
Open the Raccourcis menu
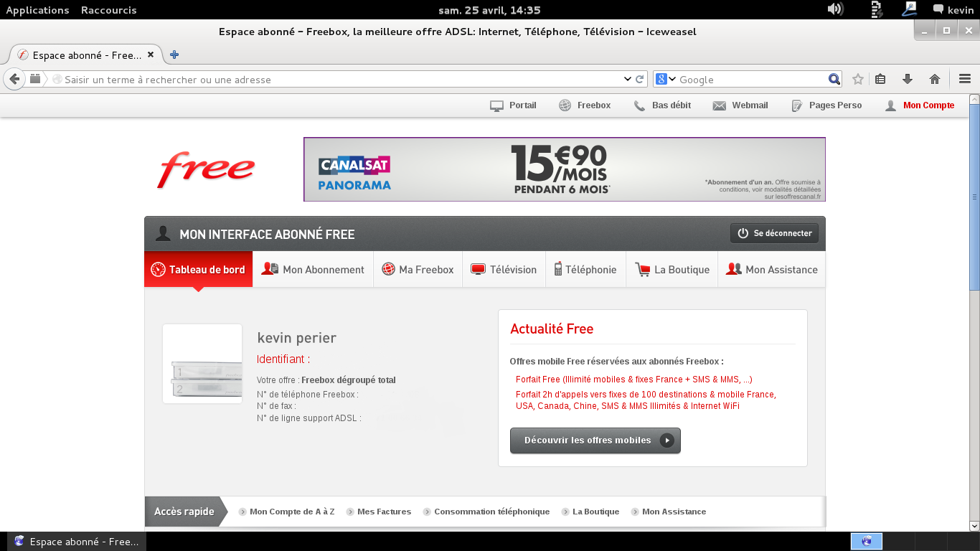click(108, 10)
